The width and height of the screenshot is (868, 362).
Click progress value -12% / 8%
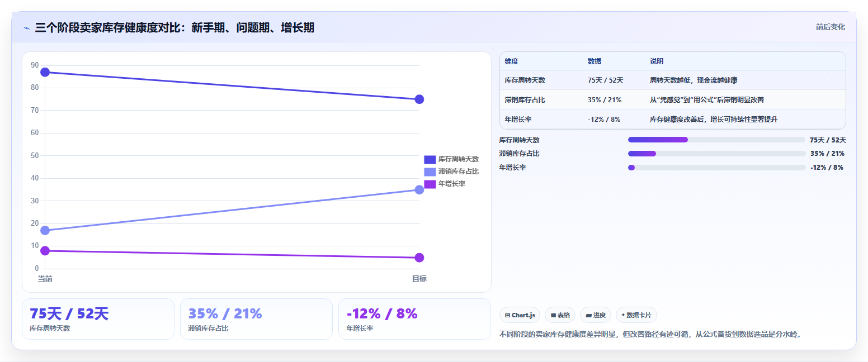pos(827,168)
